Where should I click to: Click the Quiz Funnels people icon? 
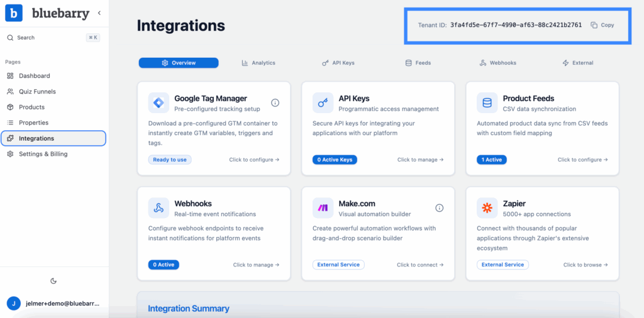pyautogui.click(x=10, y=92)
